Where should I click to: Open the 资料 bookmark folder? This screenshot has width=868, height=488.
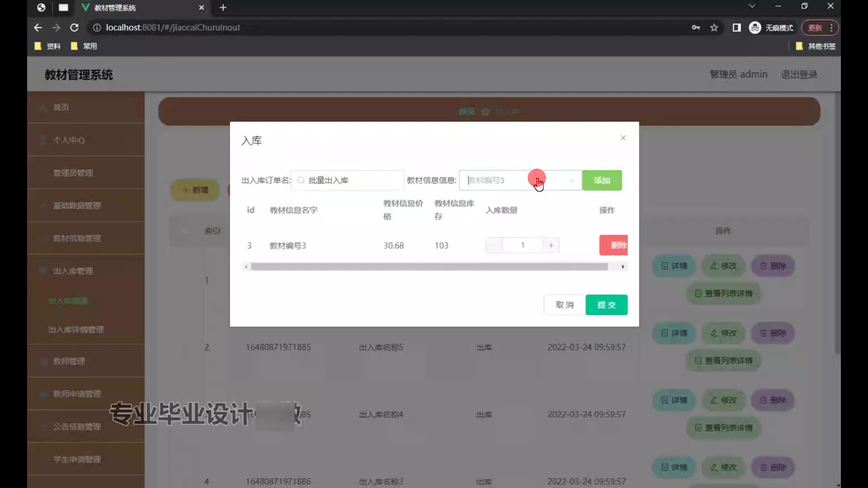tap(48, 46)
